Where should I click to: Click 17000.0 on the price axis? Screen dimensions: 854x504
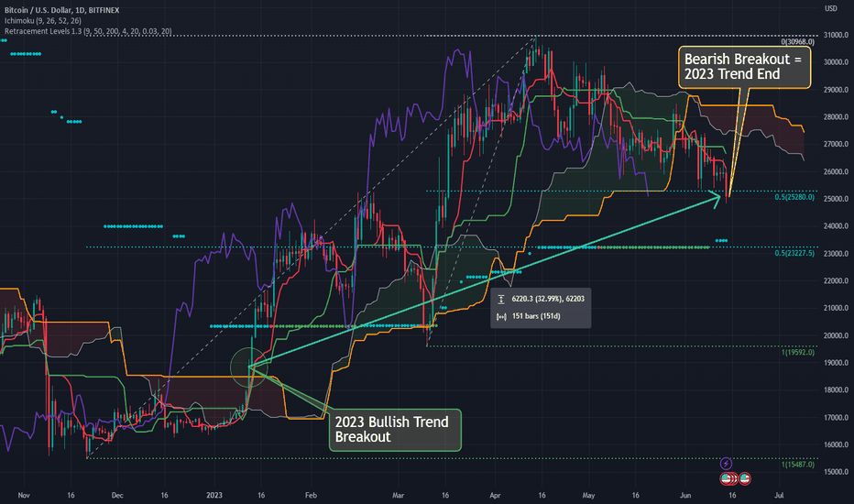point(836,418)
